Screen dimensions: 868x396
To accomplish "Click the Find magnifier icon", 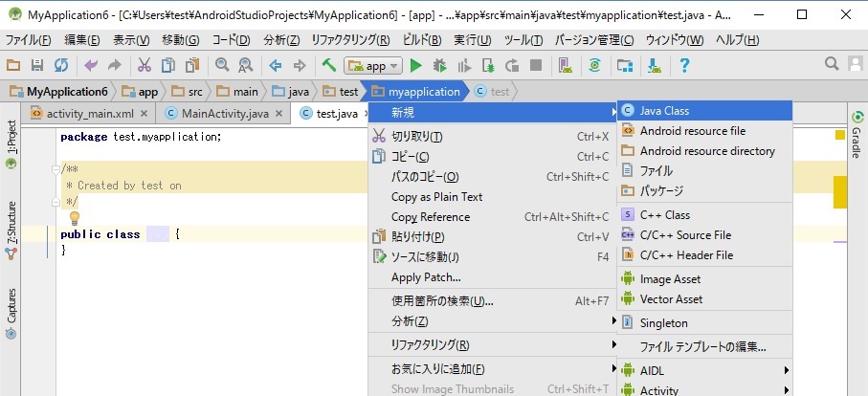I will pos(222,66).
